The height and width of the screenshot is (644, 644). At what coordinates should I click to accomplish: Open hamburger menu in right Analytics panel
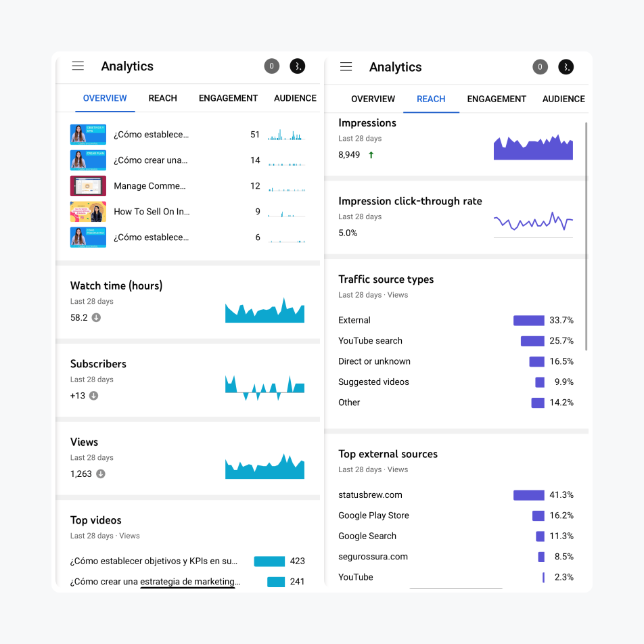click(346, 66)
